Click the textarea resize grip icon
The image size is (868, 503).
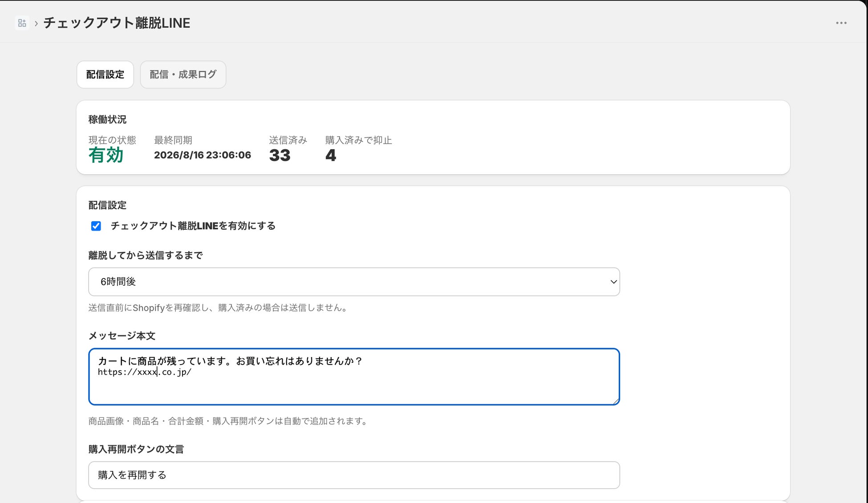coord(616,401)
